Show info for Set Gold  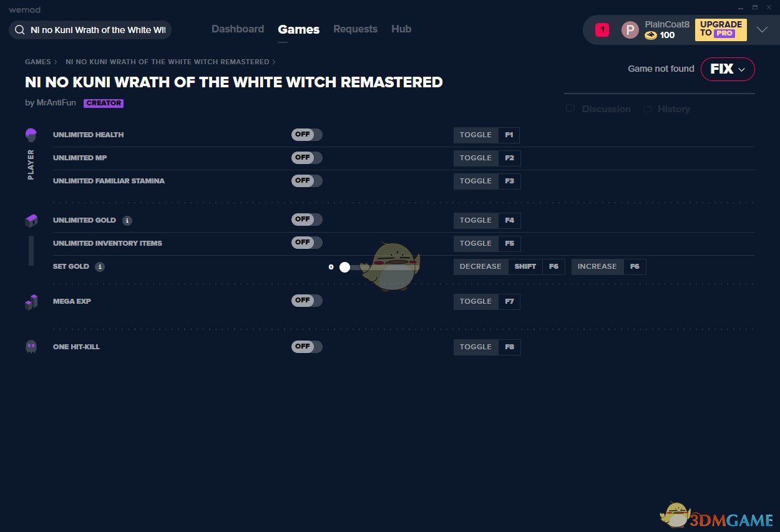(x=100, y=267)
